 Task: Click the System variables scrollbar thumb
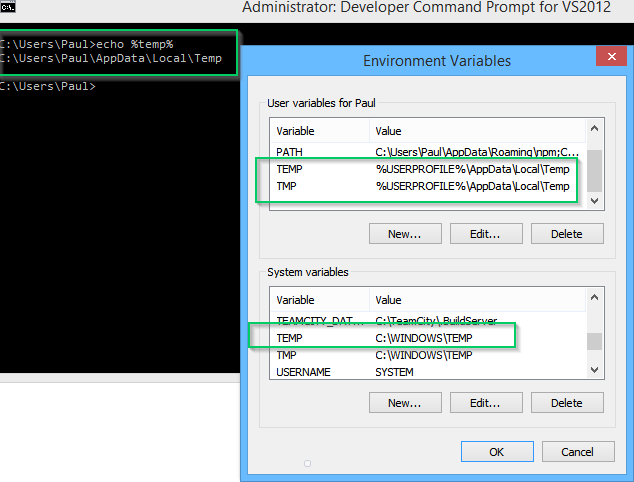[594, 341]
